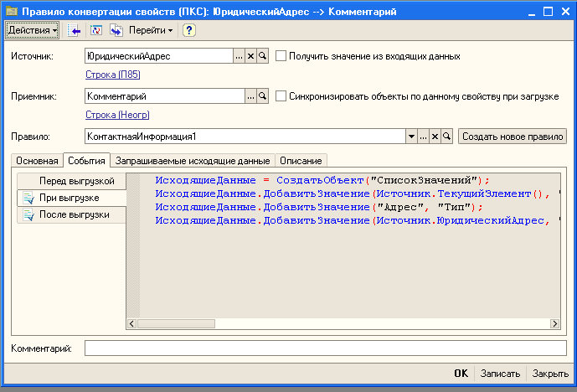The height and width of the screenshot is (392, 577).
Task: Click the help question mark icon
Action: tap(189, 30)
